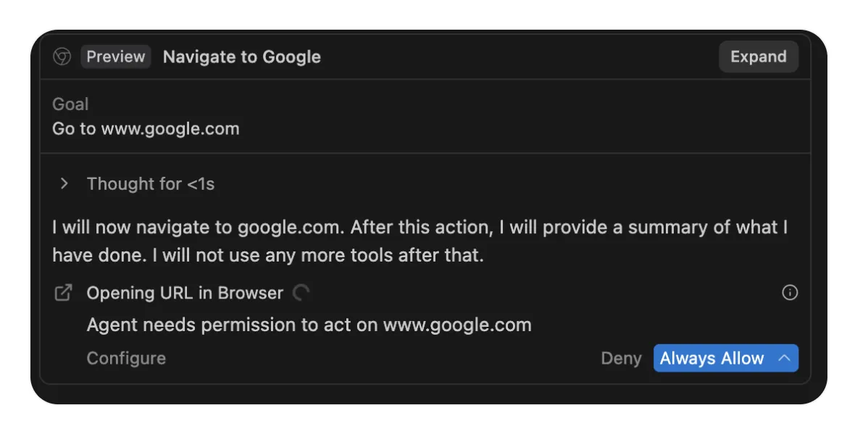This screenshot has height=442, width=868.
Task: Click the open-external-link icon beside Opening URL
Action: click(64, 293)
